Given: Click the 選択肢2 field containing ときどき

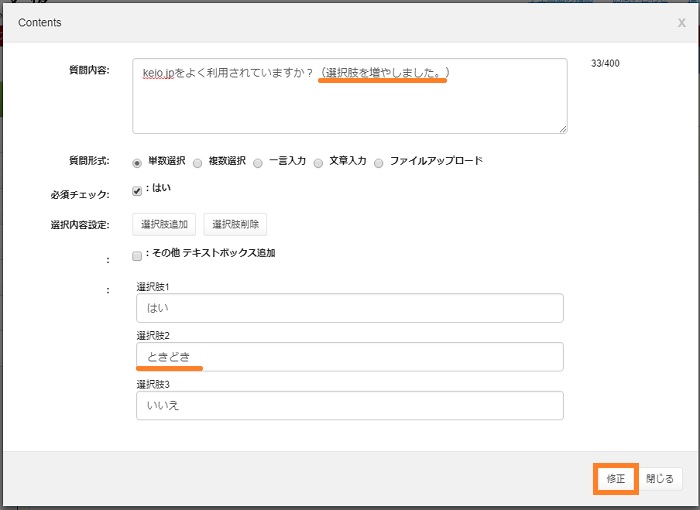Looking at the screenshot, I should 349,357.
